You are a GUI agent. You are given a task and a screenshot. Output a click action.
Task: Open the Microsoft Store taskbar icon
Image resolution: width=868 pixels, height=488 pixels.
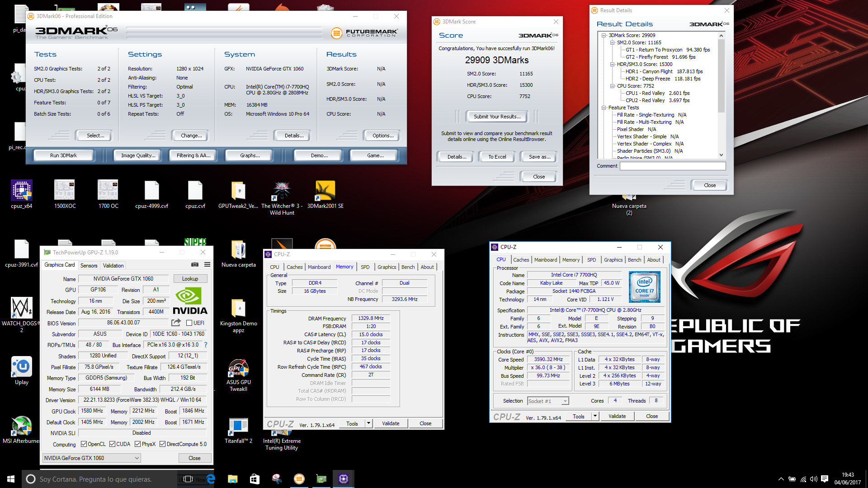(255, 479)
